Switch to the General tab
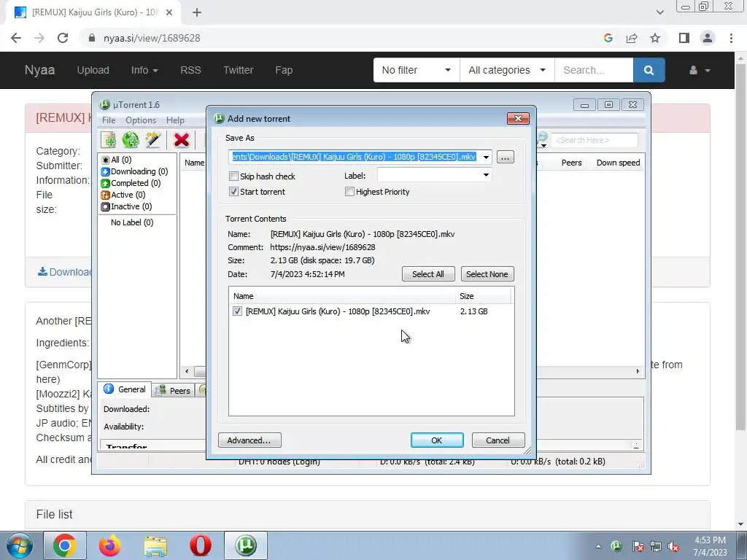747x560 pixels. (125, 389)
